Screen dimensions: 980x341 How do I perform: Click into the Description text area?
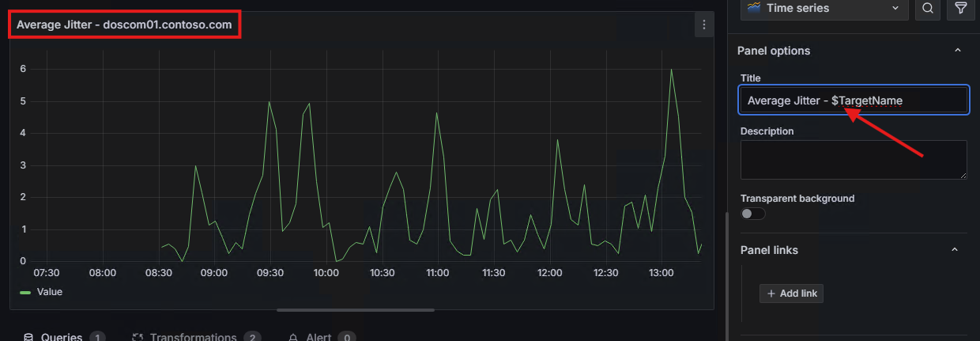click(853, 159)
